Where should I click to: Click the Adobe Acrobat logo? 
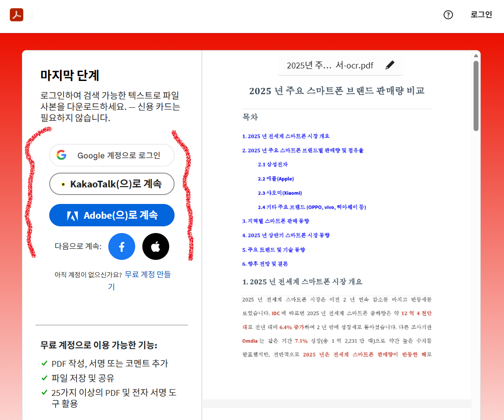point(16,14)
